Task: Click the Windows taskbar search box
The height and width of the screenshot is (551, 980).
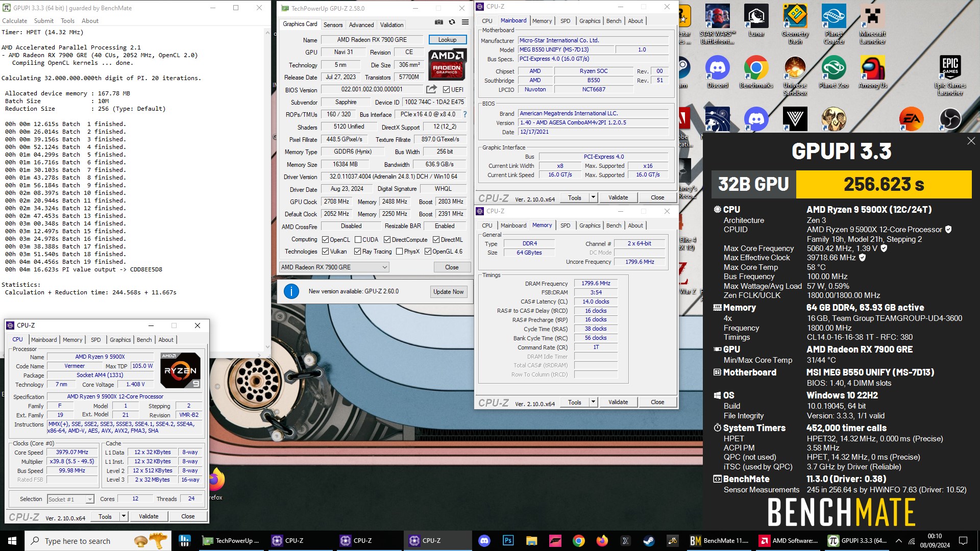Action: pos(97,541)
